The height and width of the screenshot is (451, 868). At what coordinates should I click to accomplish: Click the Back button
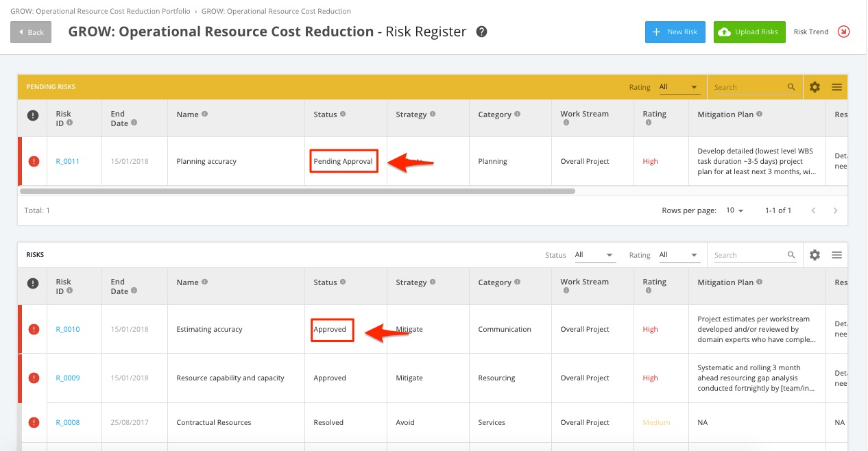tap(31, 32)
